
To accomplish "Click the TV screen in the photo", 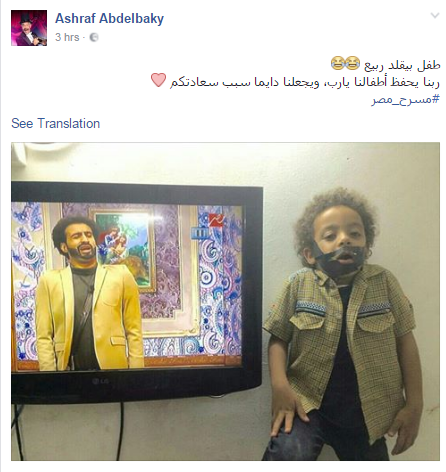I will pyautogui.click(x=127, y=286).
